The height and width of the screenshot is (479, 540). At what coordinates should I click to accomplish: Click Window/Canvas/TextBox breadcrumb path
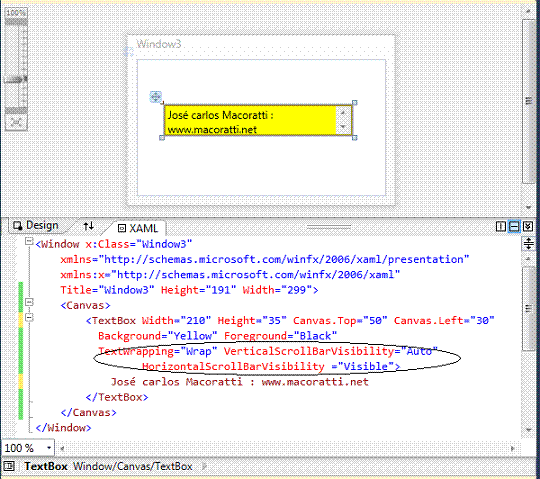pos(133,466)
